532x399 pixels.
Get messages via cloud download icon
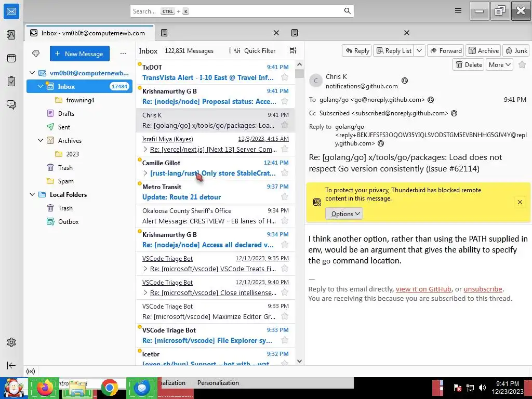(36, 54)
